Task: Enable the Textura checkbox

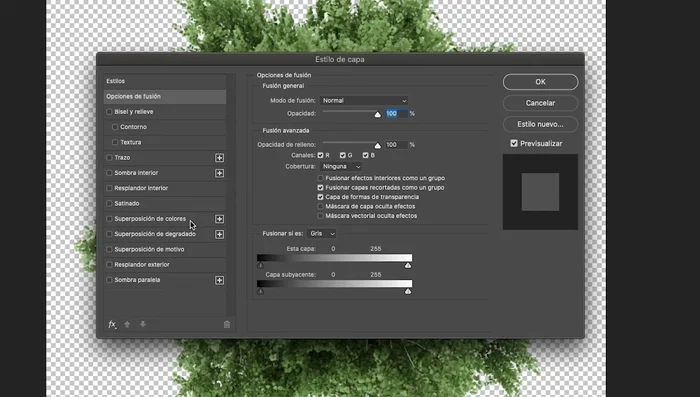Action: pyautogui.click(x=115, y=142)
